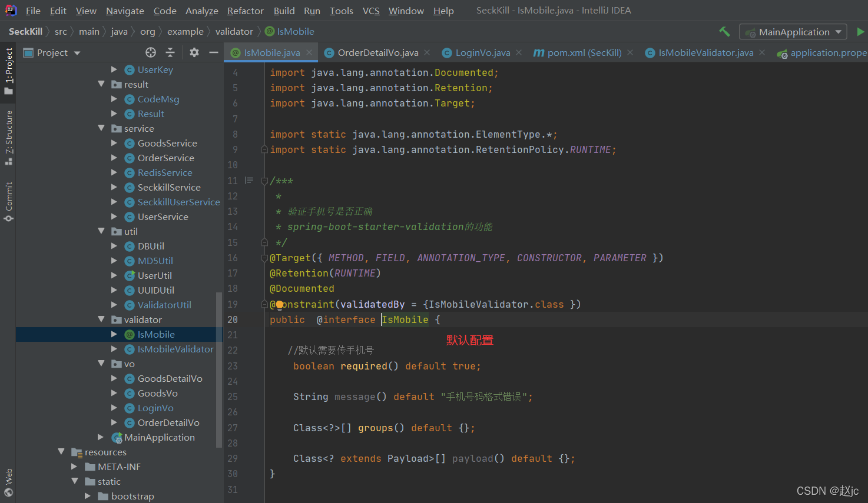Select MD5Util in project tree
The width and height of the screenshot is (868, 503).
pyautogui.click(x=155, y=261)
